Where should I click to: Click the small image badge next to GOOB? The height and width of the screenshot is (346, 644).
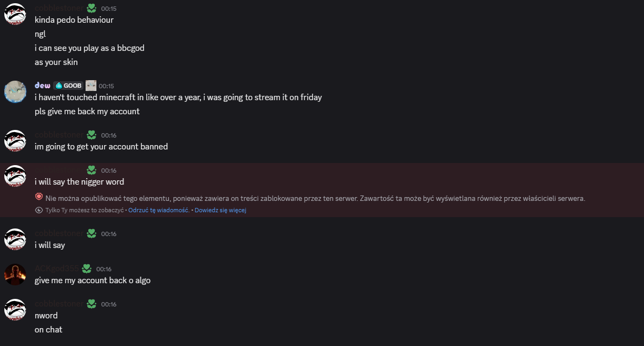tap(91, 86)
